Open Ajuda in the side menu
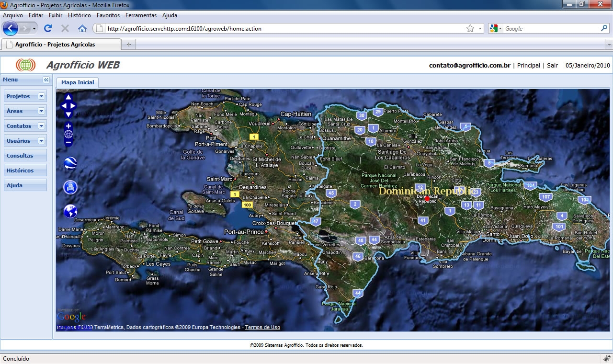The image size is (613, 364). coord(25,185)
